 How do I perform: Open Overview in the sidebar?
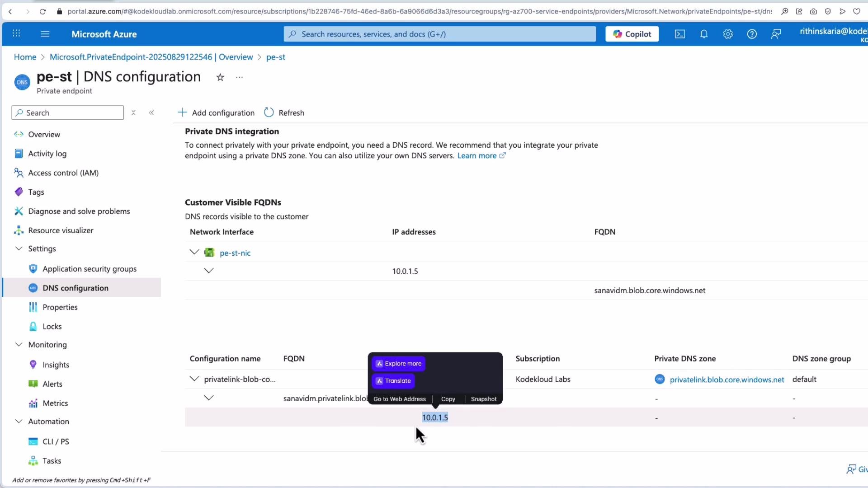pos(44,134)
